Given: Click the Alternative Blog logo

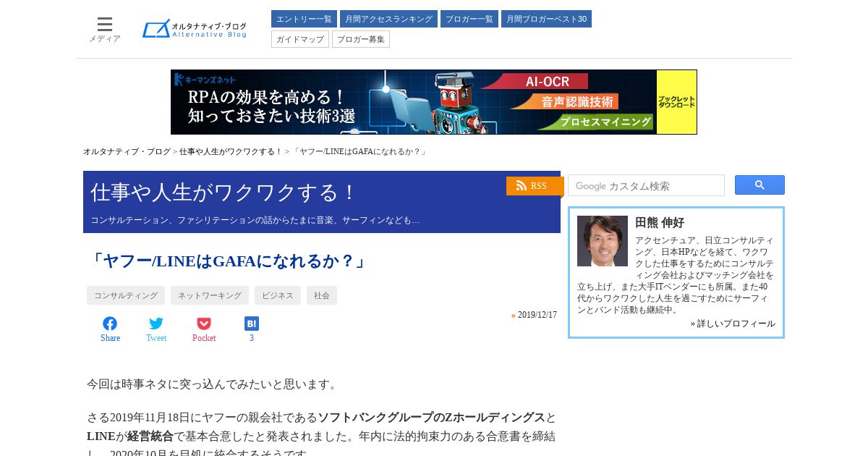Looking at the screenshot, I should tap(195, 29).
